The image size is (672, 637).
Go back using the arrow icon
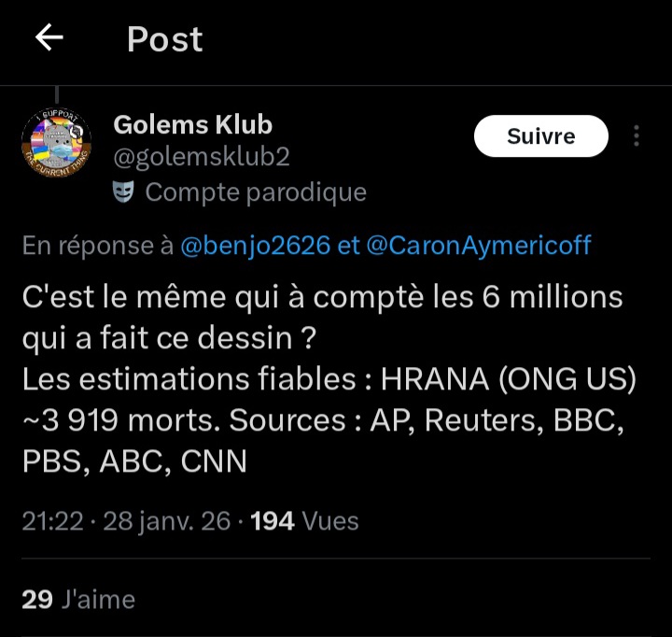tap(49, 38)
